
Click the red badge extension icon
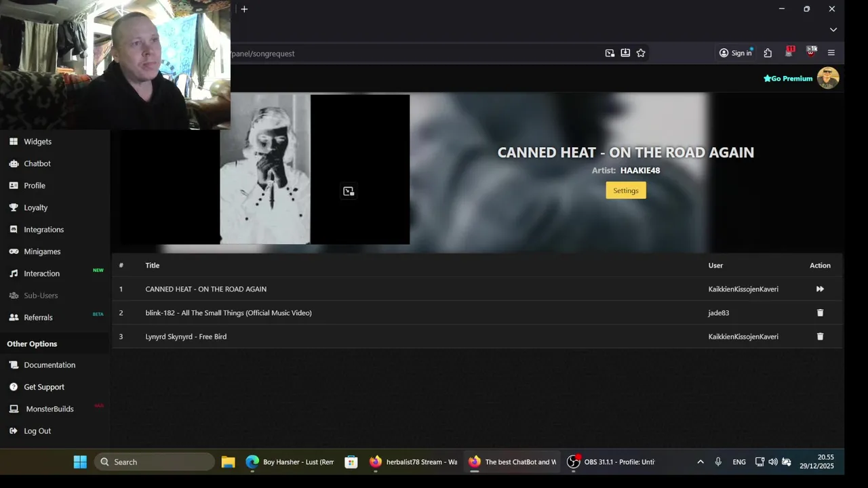[789, 52]
